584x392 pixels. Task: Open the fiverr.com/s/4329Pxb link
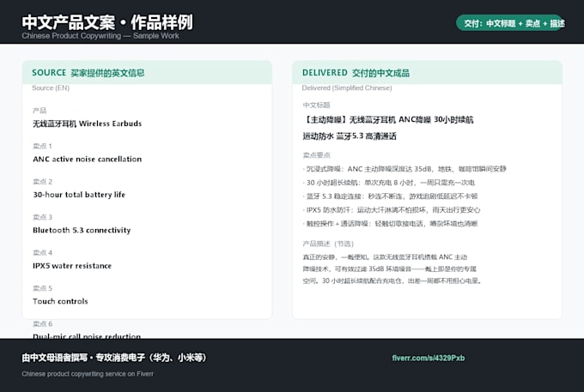click(x=428, y=358)
